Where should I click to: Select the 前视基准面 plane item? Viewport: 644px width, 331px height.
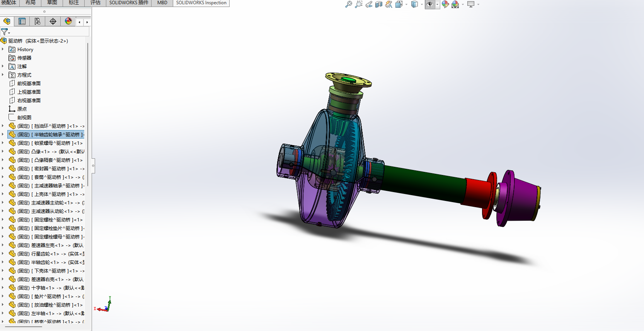point(29,84)
